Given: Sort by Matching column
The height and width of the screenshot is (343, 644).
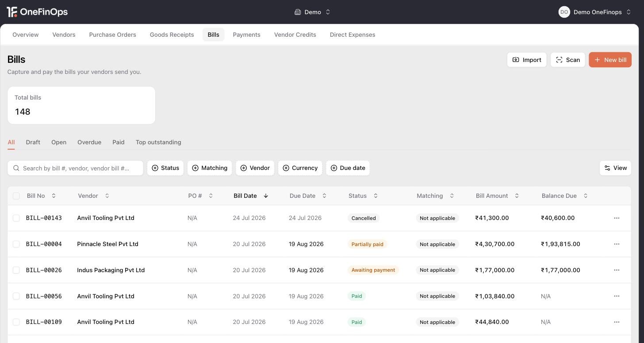Looking at the screenshot, I should (x=435, y=196).
